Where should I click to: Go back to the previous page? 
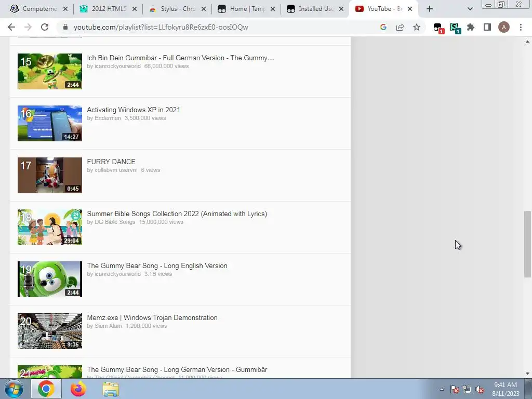click(x=11, y=27)
